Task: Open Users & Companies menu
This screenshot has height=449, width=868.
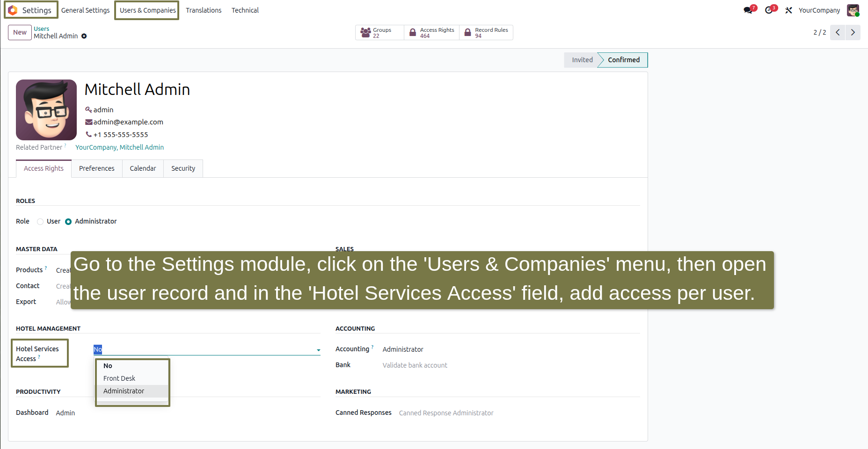Action: pos(147,10)
